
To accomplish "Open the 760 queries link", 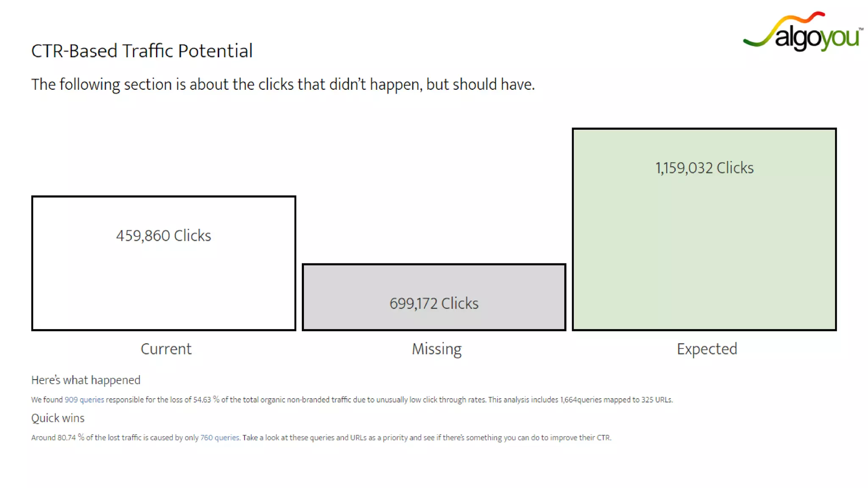I will tap(220, 438).
